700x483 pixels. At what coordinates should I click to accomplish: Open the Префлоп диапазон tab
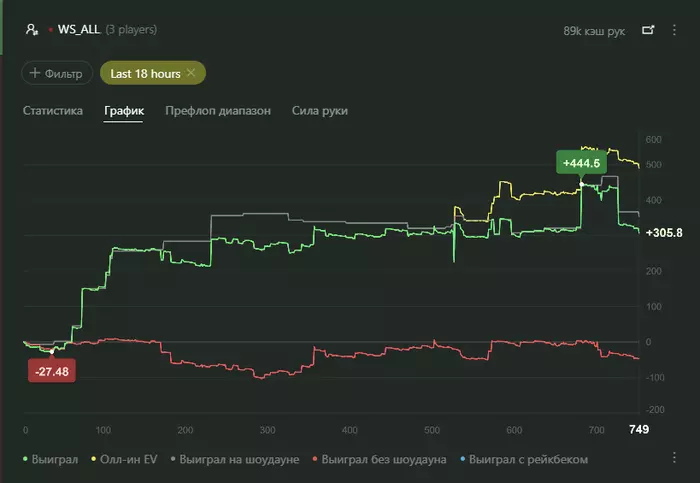click(218, 111)
